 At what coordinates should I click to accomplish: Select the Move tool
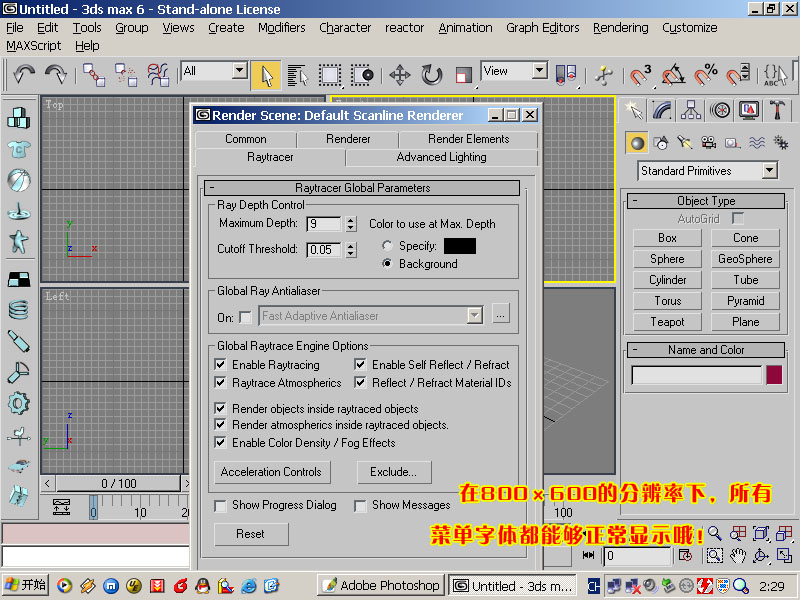tap(399, 76)
